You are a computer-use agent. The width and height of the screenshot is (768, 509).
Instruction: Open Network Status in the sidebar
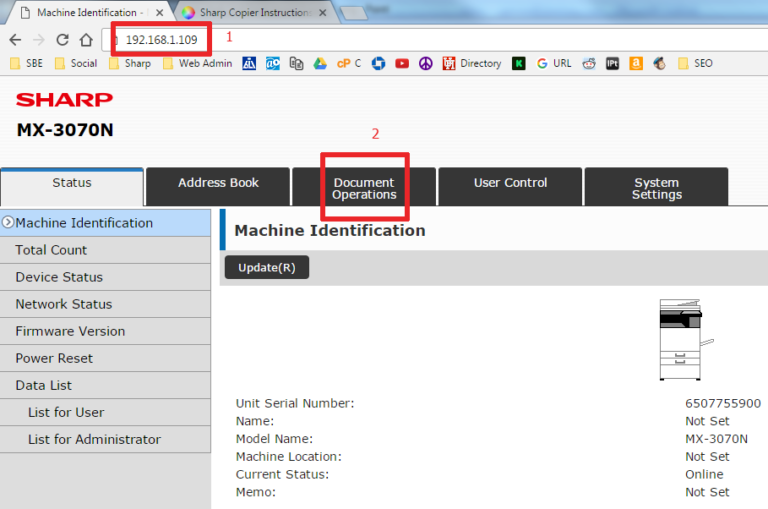[105, 304]
